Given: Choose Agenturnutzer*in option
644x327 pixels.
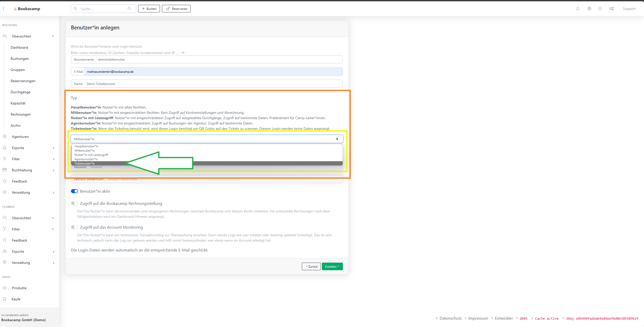Looking at the screenshot, I should [x=207, y=159].
